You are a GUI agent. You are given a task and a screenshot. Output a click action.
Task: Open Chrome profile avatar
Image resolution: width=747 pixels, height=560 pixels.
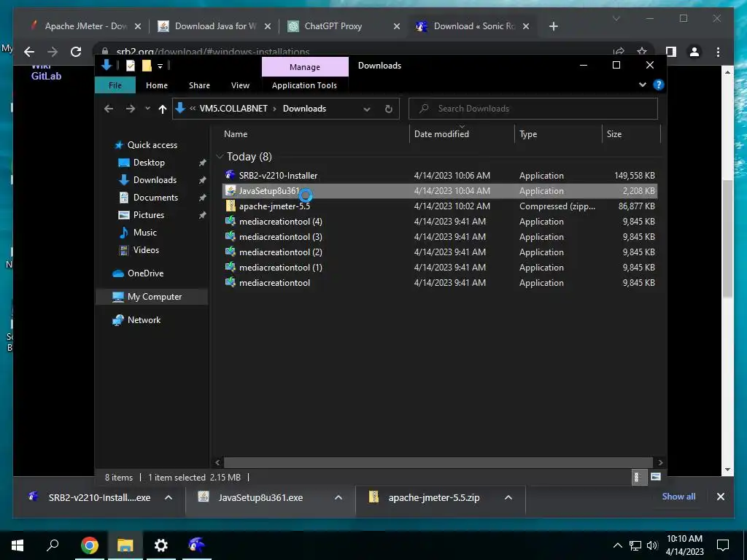[x=694, y=52]
